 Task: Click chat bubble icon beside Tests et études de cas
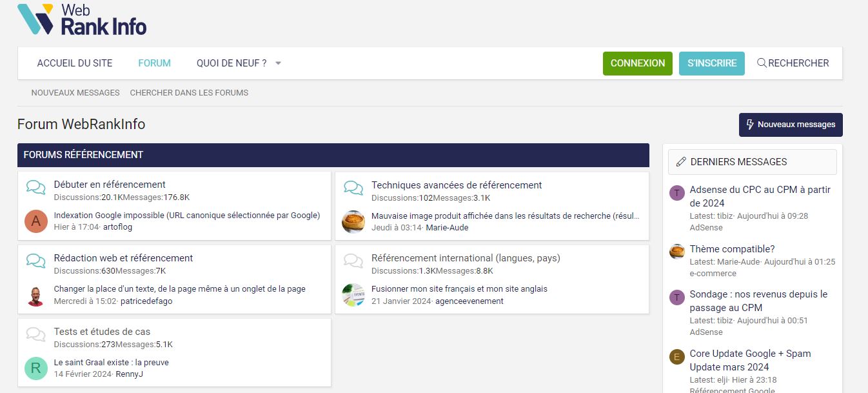(36, 334)
